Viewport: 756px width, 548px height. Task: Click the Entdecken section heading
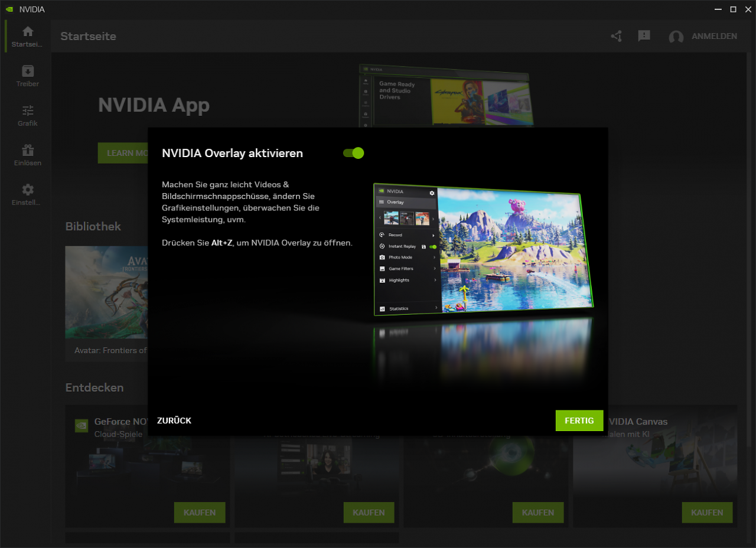(94, 387)
